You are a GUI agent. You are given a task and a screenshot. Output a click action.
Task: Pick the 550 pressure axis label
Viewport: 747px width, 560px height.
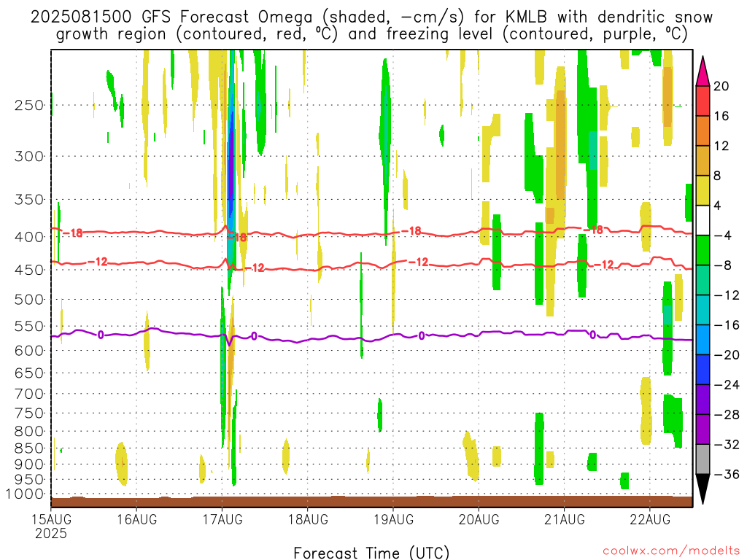tap(29, 326)
